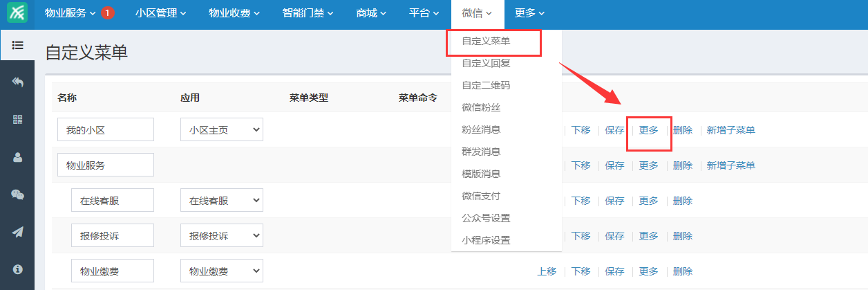Click 更多 in the 物业服务 row
Image resolution: width=868 pixels, height=290 pixels.
(x=649, y=165)
